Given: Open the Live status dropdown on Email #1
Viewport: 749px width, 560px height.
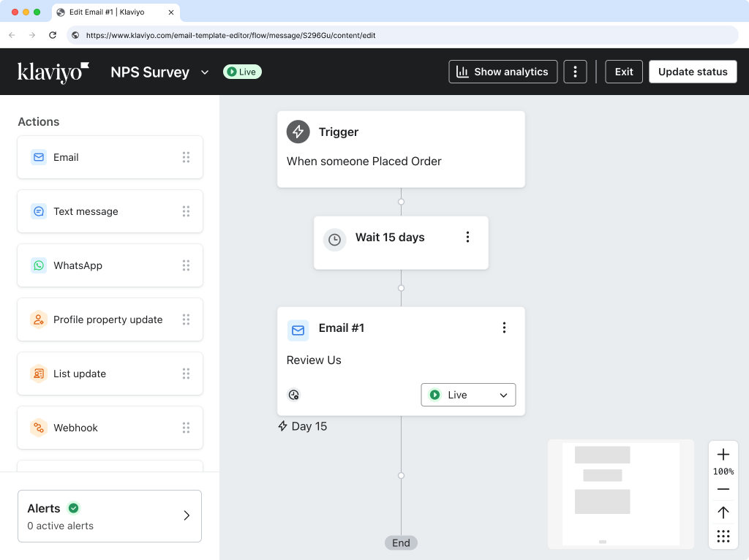Looking at the screenshot, I should (x=468, y=394).
